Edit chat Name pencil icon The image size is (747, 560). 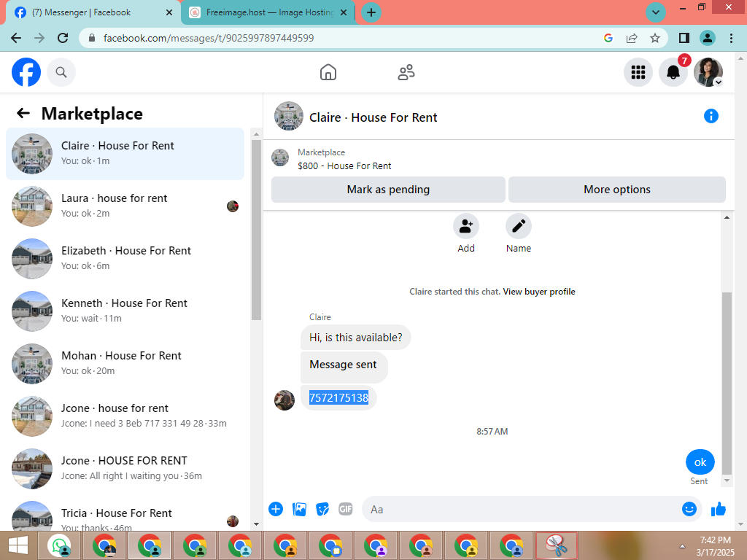pos(519,226)
